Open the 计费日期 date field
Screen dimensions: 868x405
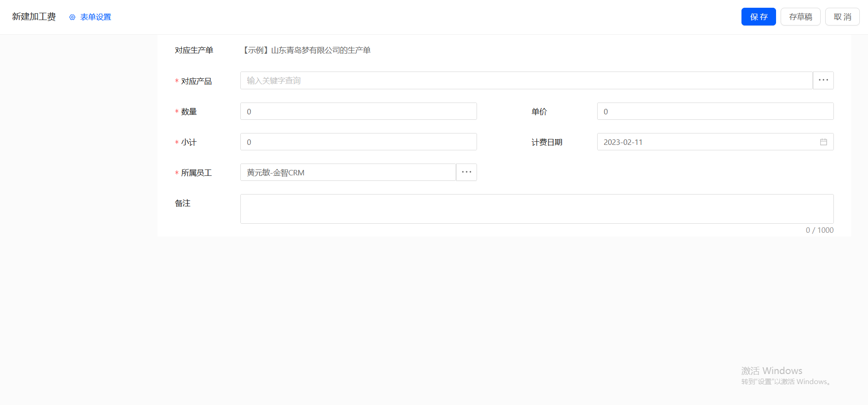[715, 142]
